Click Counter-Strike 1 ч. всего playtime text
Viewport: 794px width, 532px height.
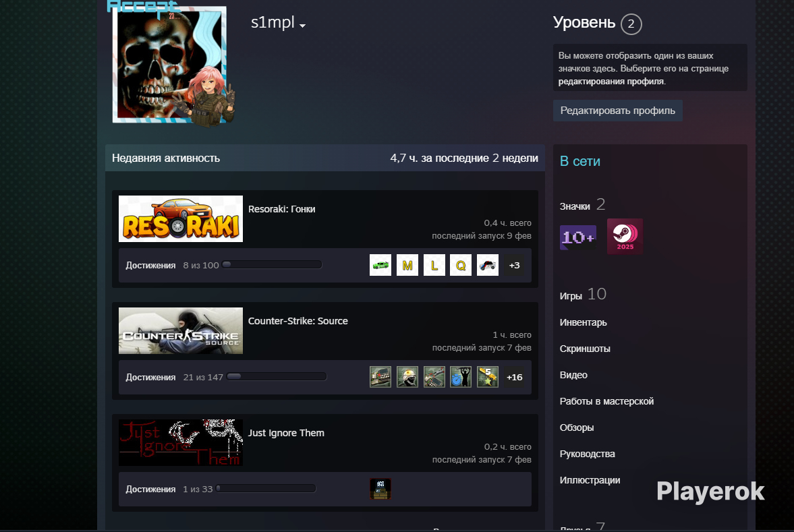(x=512, y=334)
